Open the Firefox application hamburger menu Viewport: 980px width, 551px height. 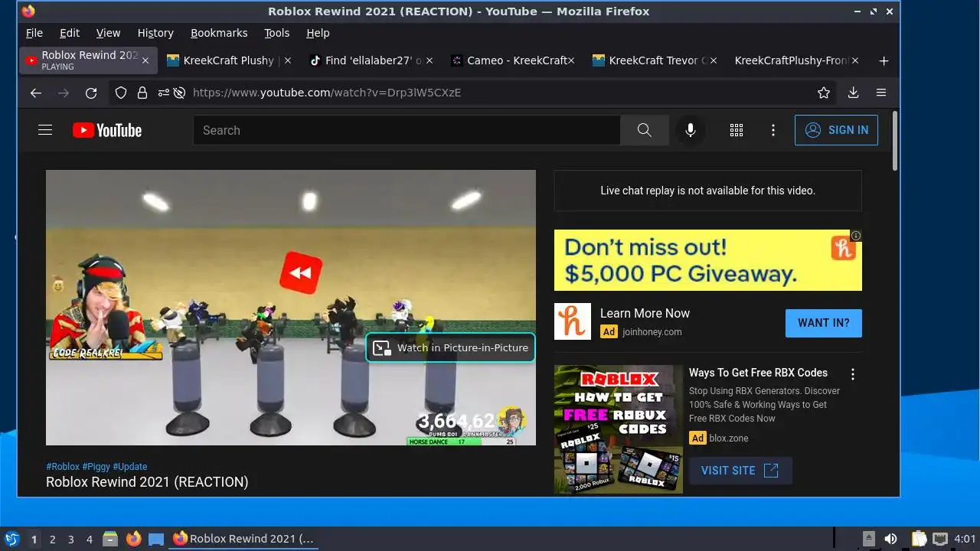pos(881,93)
